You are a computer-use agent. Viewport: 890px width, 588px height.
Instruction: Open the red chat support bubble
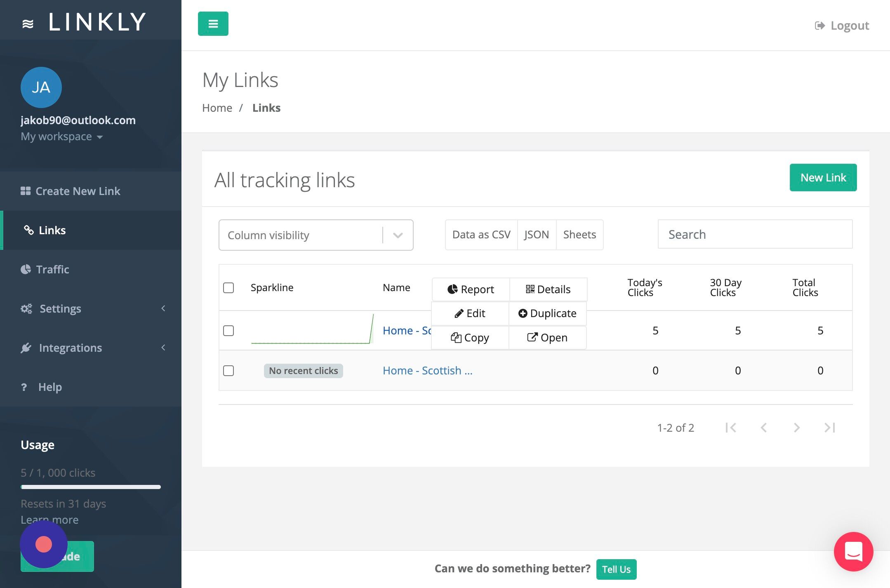pos(853,551)
